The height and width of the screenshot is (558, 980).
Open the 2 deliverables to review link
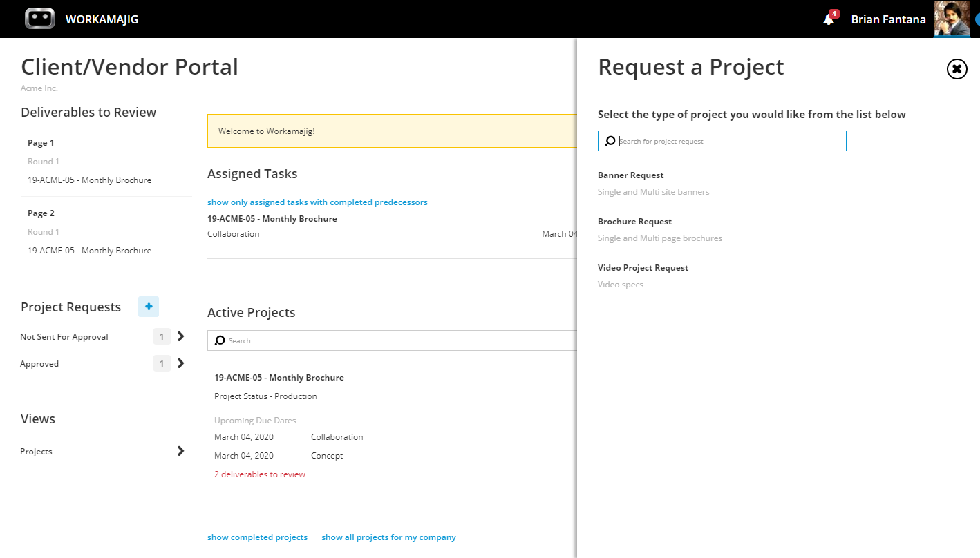(260, 474)
